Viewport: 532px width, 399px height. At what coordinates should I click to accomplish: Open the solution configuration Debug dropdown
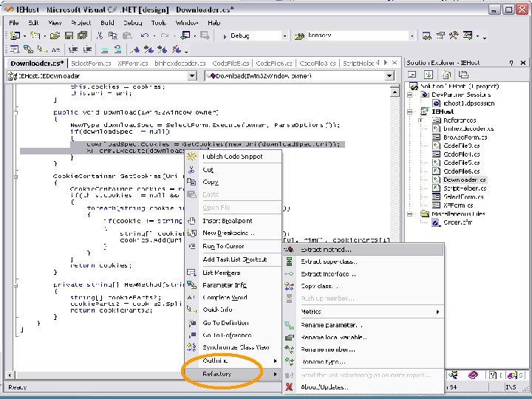[284, 36]
